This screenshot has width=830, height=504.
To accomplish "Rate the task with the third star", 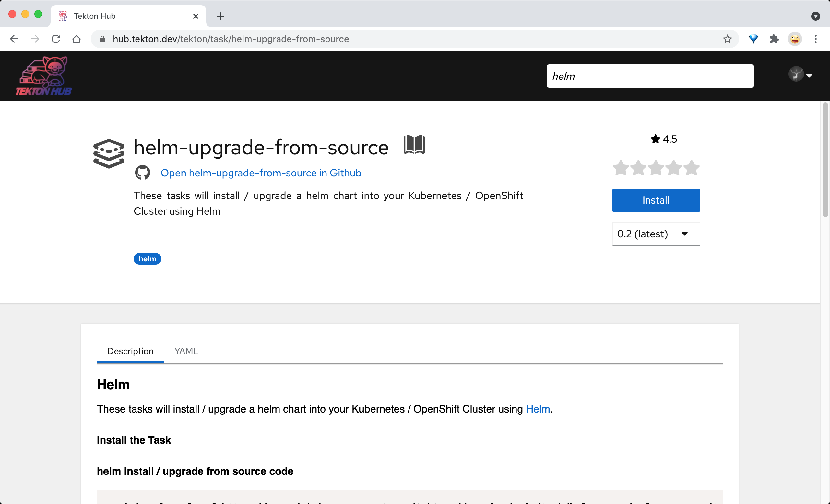I will pyautogui.click(x=656, y=168).
